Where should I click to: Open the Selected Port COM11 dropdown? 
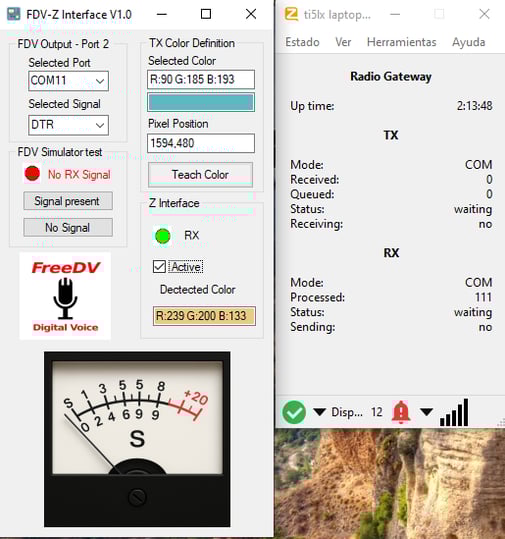pyautogui.click(x=68, y=81)
